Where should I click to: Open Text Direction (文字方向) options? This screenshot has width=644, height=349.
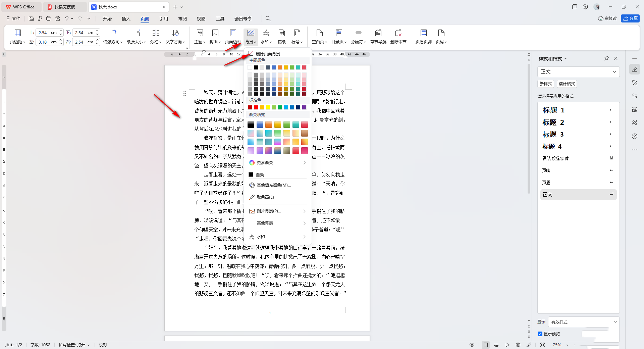[x=175, y=37]
